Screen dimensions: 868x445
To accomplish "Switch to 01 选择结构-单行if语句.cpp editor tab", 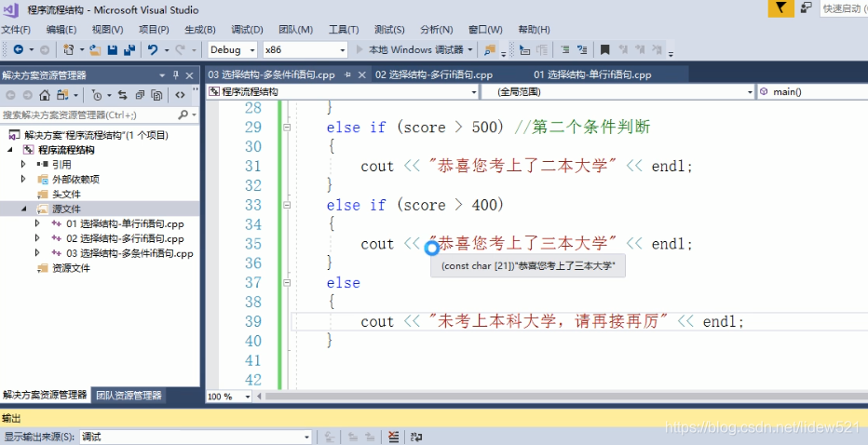I will click(x=592, y=74).
